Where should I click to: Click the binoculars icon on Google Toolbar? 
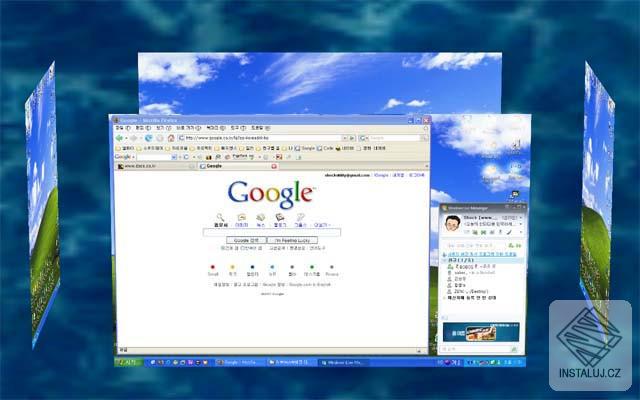209,157
